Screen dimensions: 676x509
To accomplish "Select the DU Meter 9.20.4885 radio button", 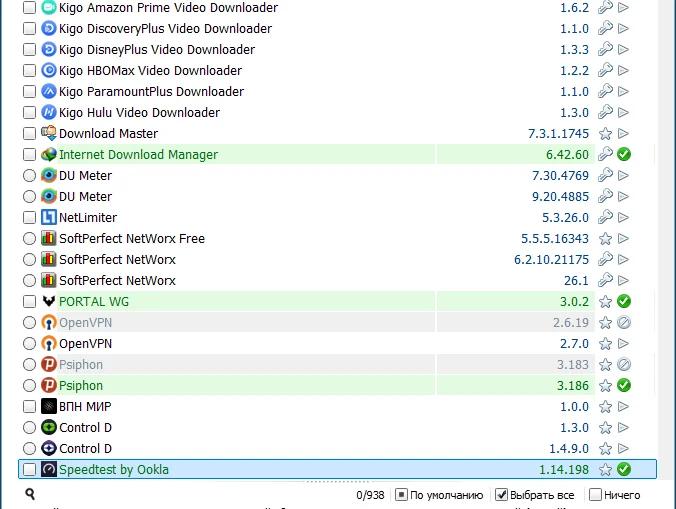I will tap(29, 197).
